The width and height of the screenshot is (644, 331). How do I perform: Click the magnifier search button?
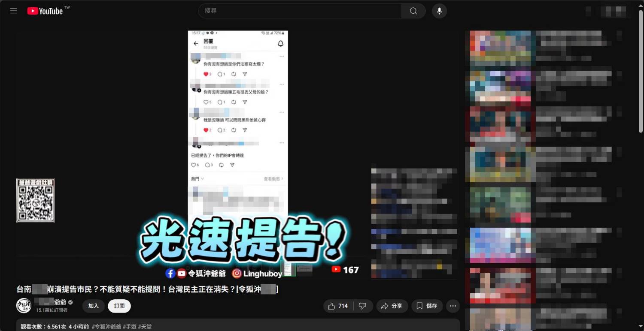[x=413, y=11]
